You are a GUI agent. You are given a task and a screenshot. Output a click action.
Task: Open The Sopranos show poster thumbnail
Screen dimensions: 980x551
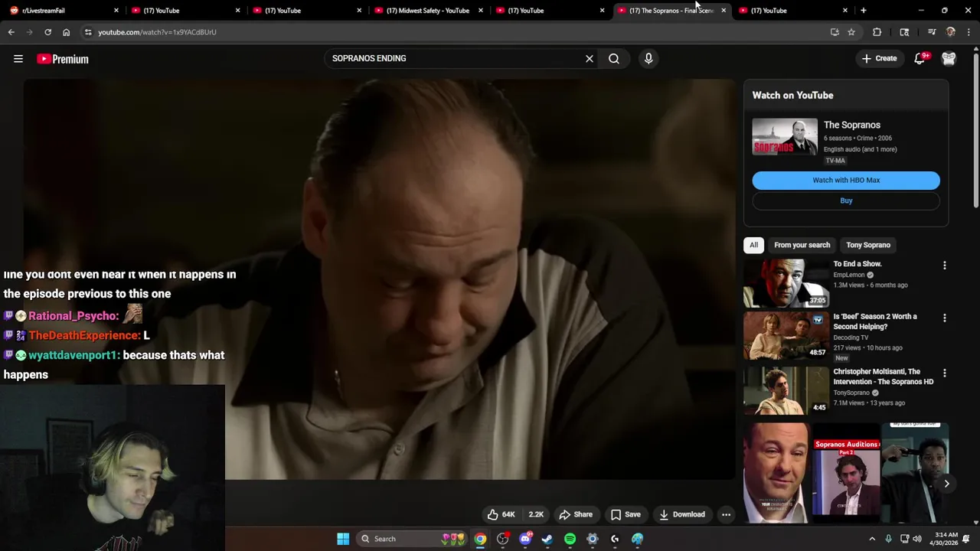(x=785, y=137)
